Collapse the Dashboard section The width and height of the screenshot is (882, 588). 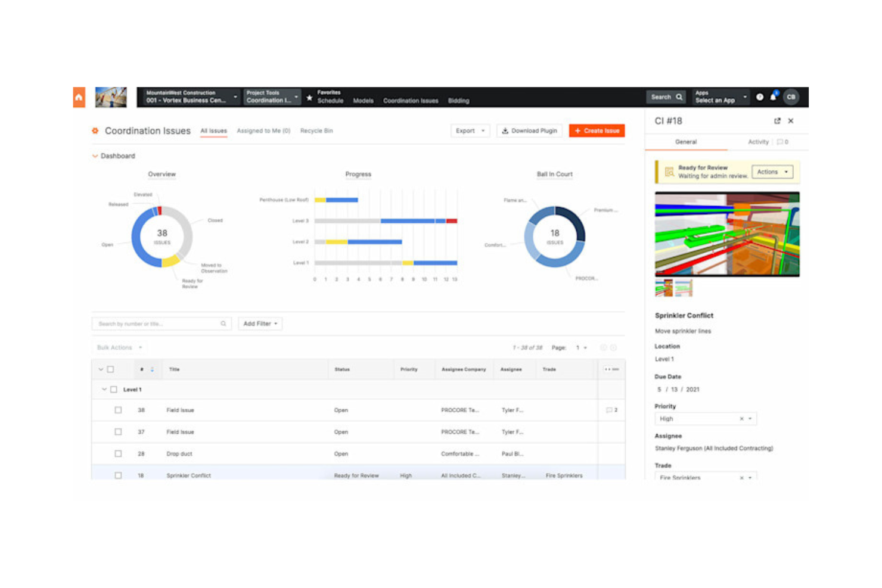(x=95, y=156)
